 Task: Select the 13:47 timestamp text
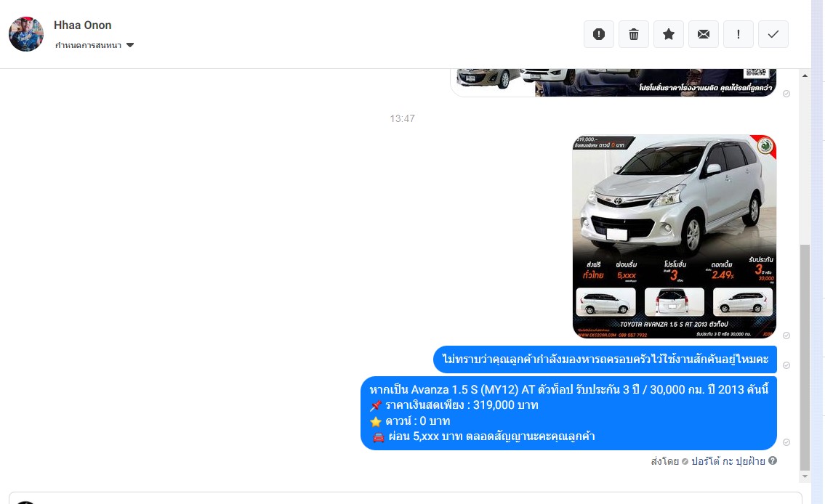point(403,119)
